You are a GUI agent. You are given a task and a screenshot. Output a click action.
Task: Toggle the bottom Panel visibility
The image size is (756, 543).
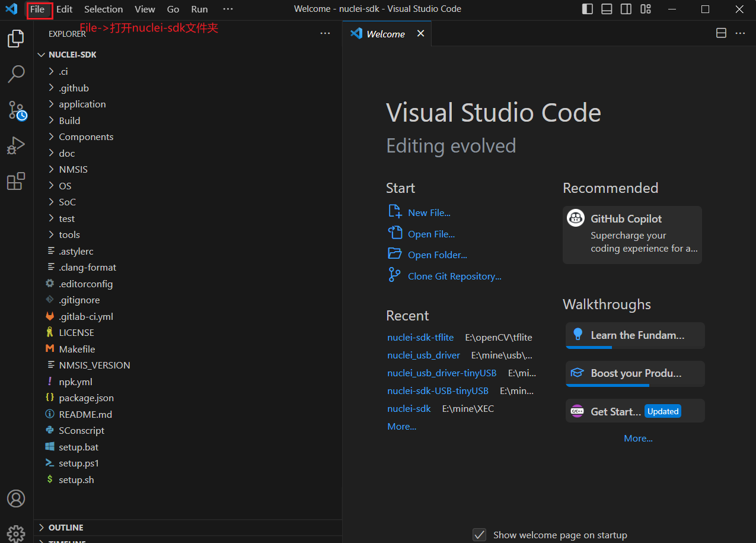pos(607,9)
